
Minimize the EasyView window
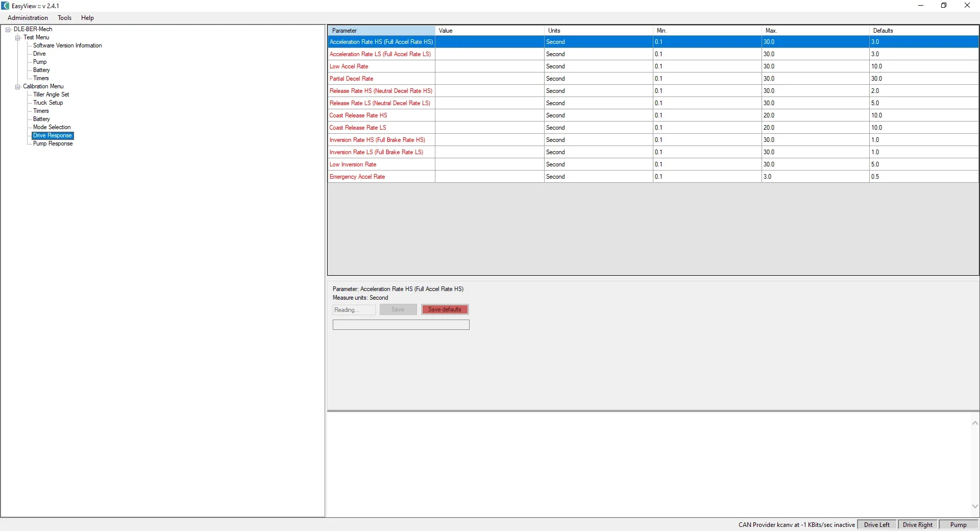click(x=921, y=6)
